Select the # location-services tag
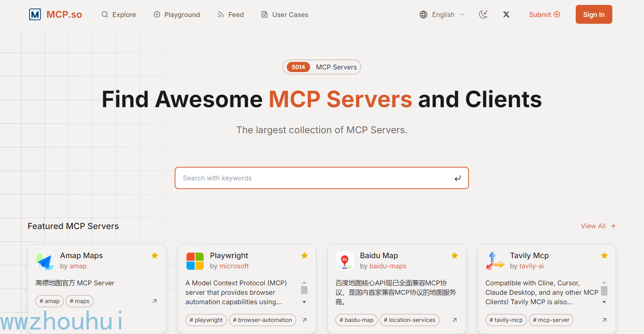 (x=409, y=320)
